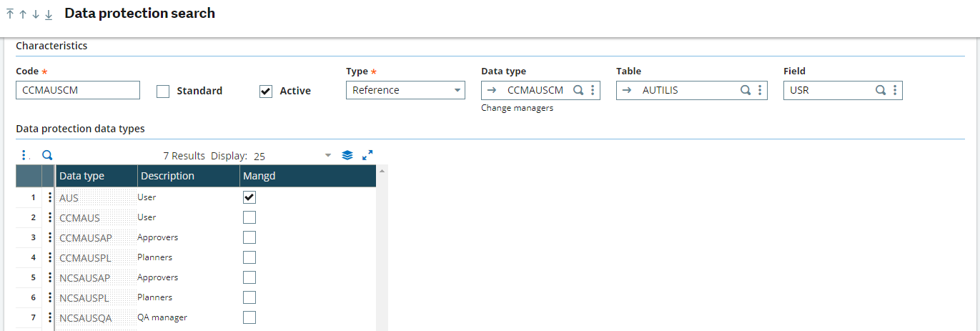Select the CCMAUS data type cell

[96, 217]
